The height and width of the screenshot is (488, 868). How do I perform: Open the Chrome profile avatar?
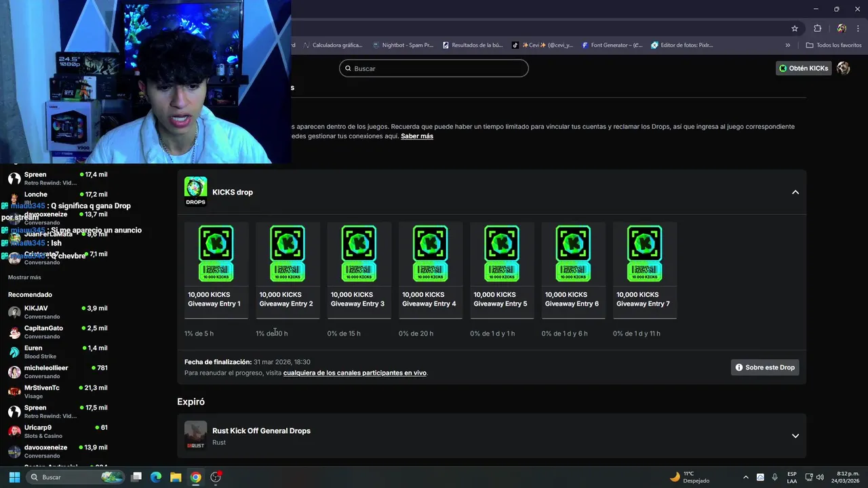[x=842, y=28]
